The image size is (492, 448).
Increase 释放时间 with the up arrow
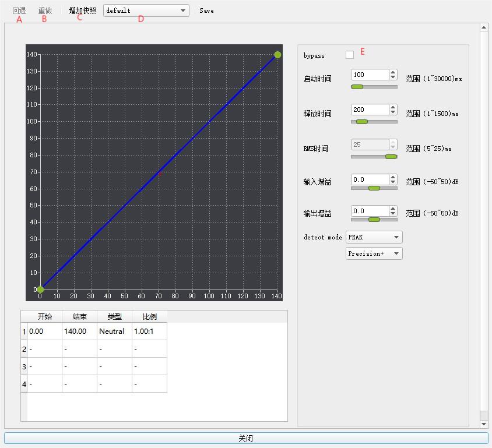(x=393, y=107)
